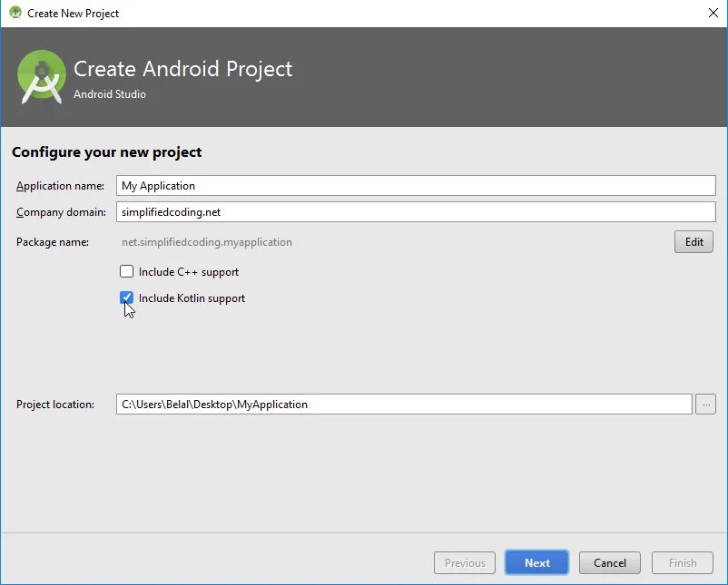Click the 'Package name:' label
Image resolution: width=728 pixels, height=585 pixels.
(53, 242)
